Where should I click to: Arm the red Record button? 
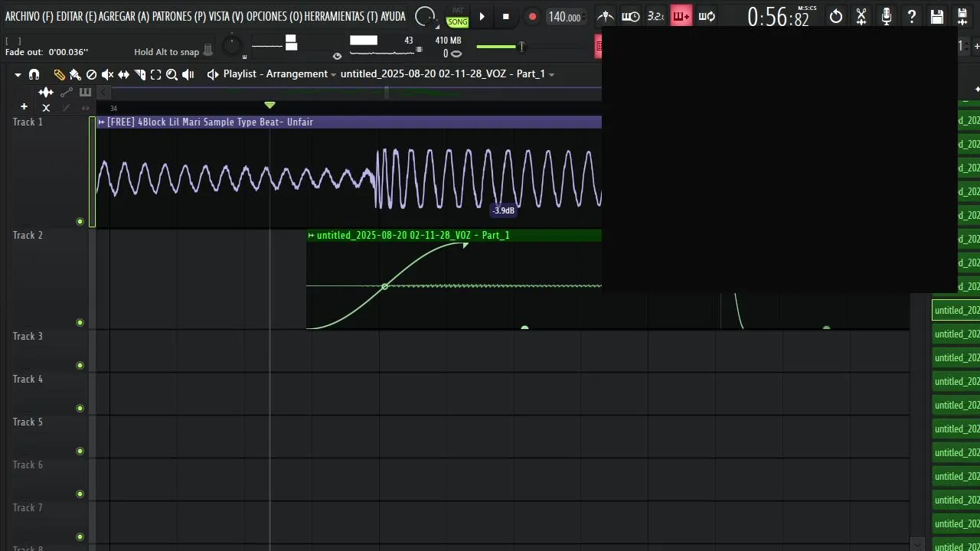pos(532,17)
